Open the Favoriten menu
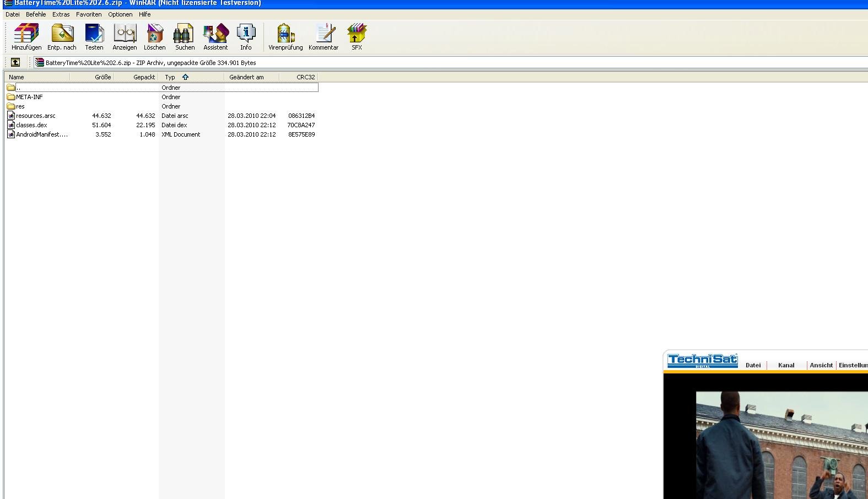Image resolution: width=868 pixels, height=499 pixels. point(89,14)
